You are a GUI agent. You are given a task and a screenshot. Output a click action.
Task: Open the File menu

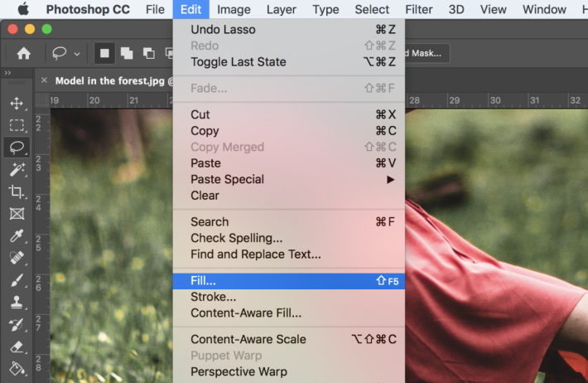[155, 9]
